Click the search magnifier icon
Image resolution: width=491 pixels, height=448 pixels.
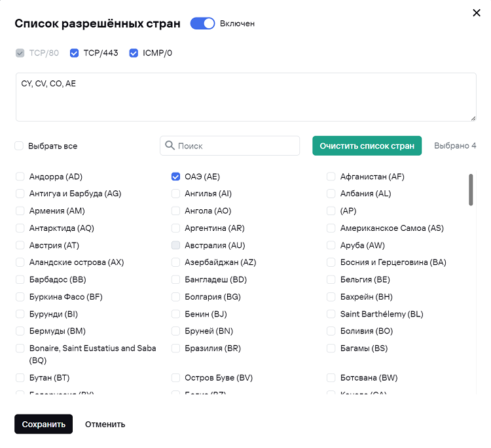(x=170, y=146)
